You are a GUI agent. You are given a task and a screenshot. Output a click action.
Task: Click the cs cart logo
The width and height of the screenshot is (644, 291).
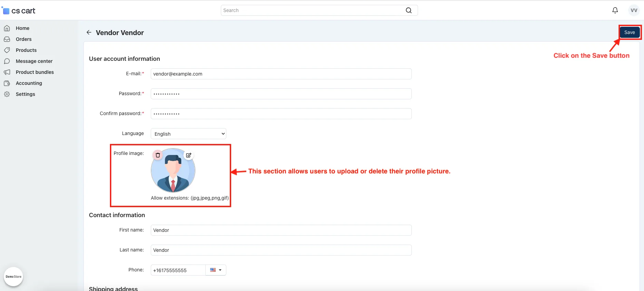click(19, 11)
